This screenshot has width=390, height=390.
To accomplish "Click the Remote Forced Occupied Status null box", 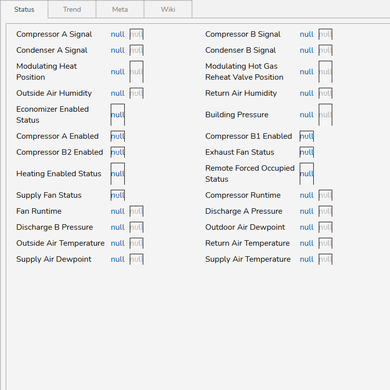I will pyautogui.click(x=307, y=174).
